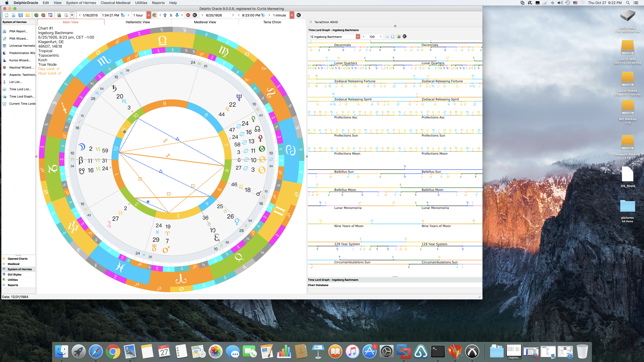Save chart with the floppy disk icon
The image size is (644, 362).
[x=21, y=15]
